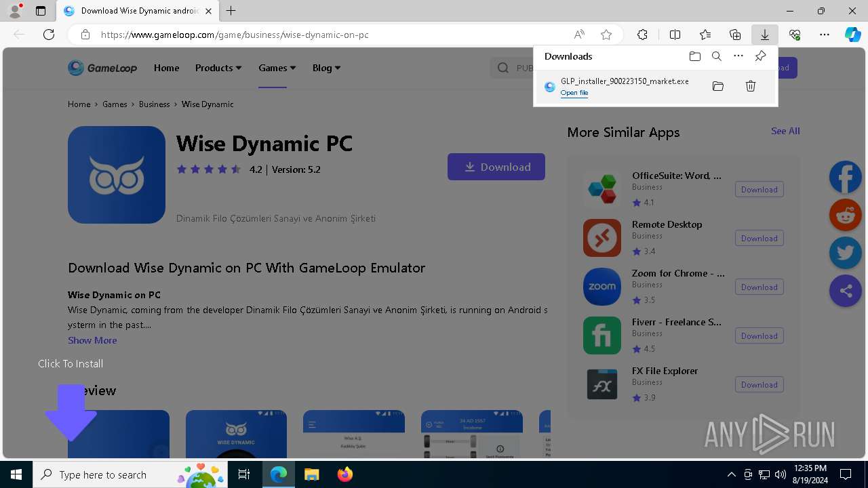Show GLP_installer file in folder
Viewport: 868px width, 488px height.
click(718, 86)
